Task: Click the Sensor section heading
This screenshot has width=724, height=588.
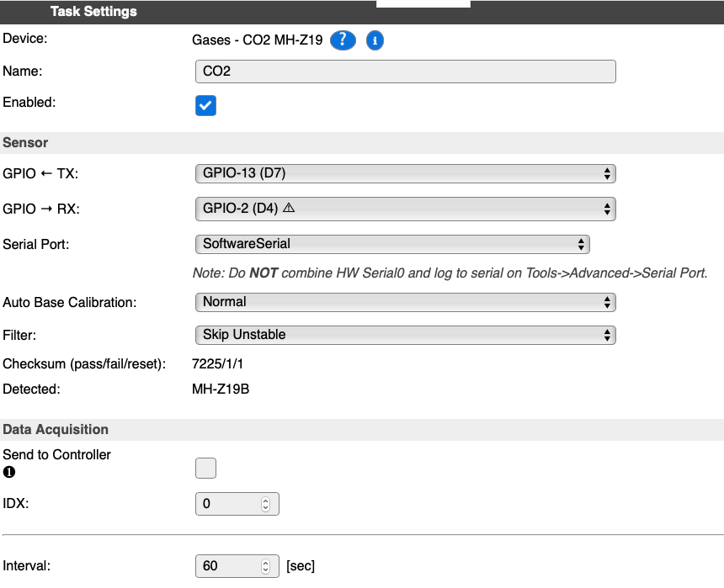Action: (25, 143)
